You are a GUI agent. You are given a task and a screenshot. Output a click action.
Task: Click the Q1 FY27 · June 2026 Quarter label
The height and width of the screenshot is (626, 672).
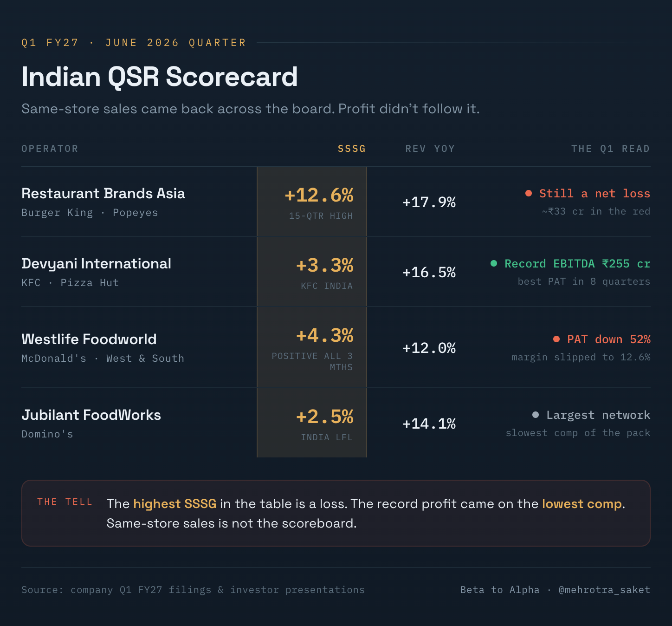[134, 43]
